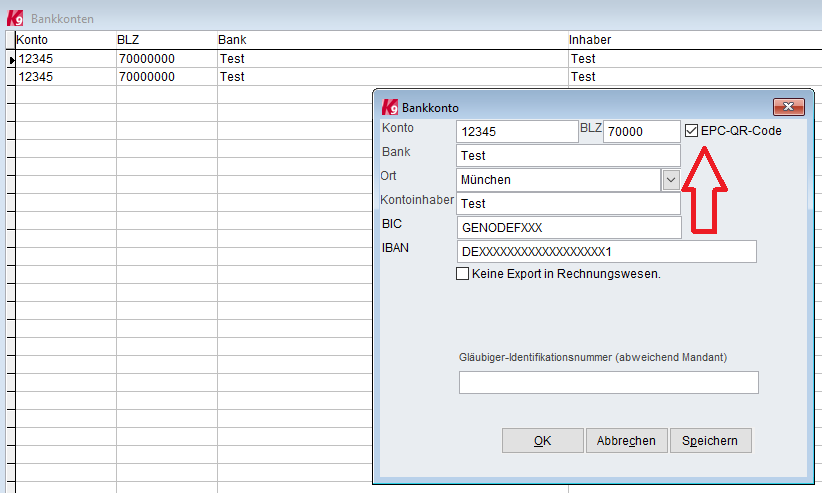Click the Bankkonten window K9 icon
Screen dimensions: 822x493
pyautogui.click(x=15, y=18)
